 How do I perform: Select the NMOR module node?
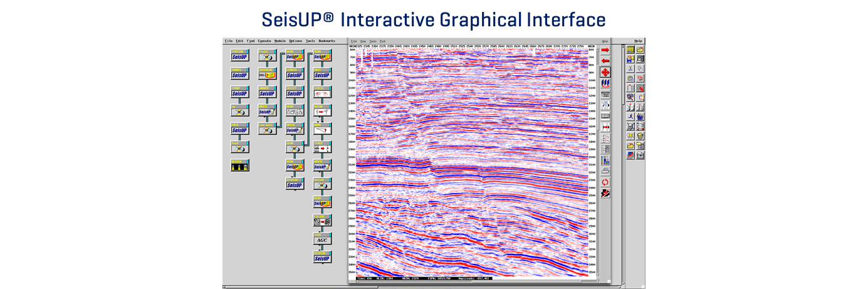[323, 129]
